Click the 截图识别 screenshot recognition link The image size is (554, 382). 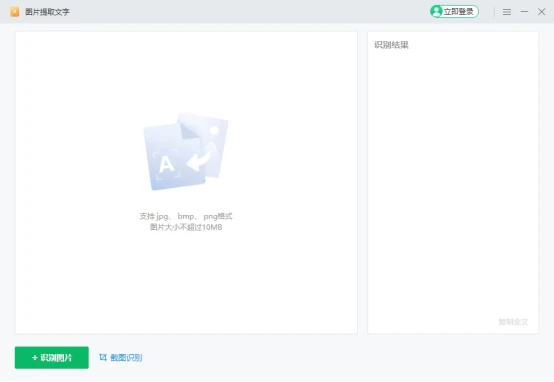(126, 358)
